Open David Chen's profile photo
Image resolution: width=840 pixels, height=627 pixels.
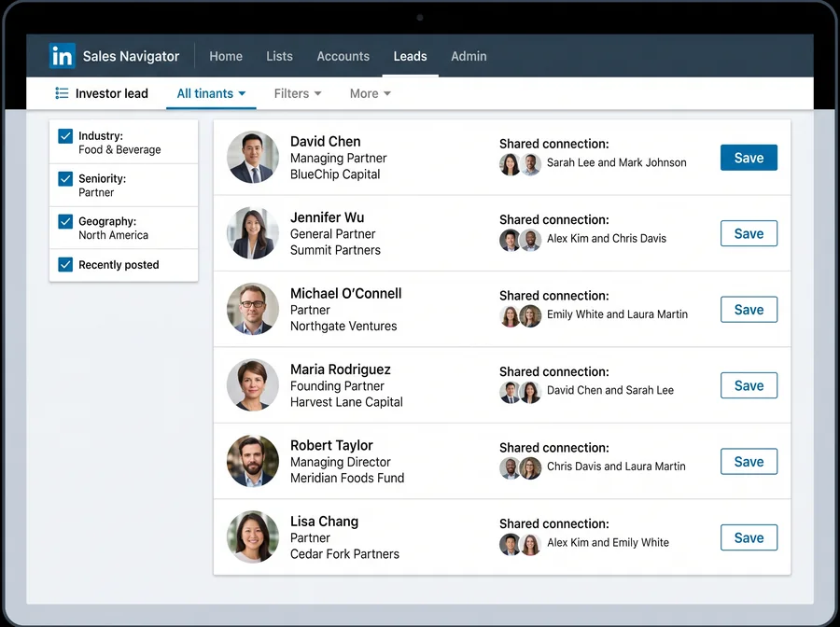253,157
